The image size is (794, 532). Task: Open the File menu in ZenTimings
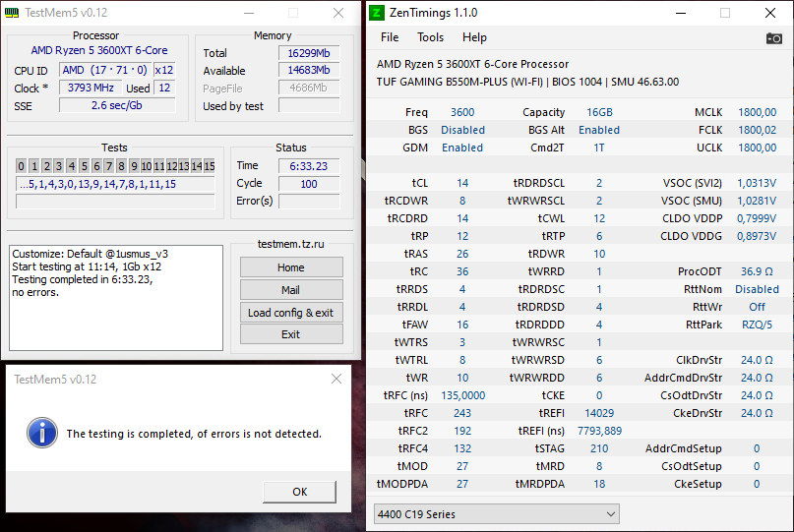(390, 37)
